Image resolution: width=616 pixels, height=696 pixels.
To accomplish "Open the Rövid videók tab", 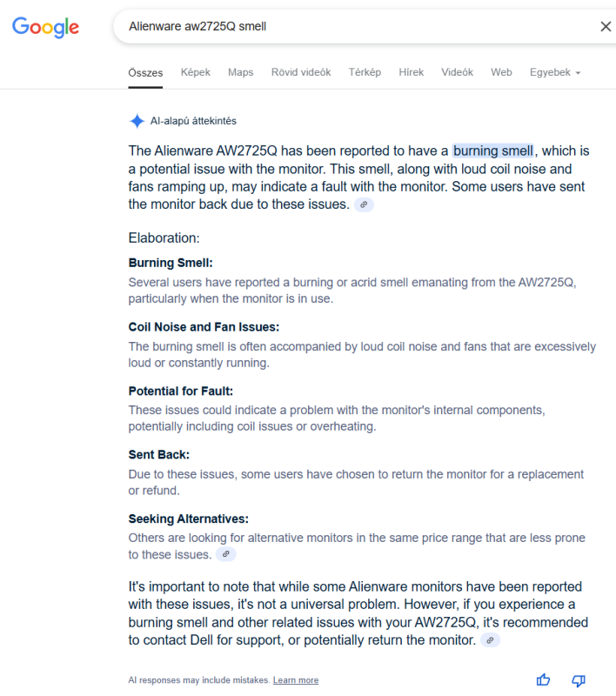I will (301, 72).
